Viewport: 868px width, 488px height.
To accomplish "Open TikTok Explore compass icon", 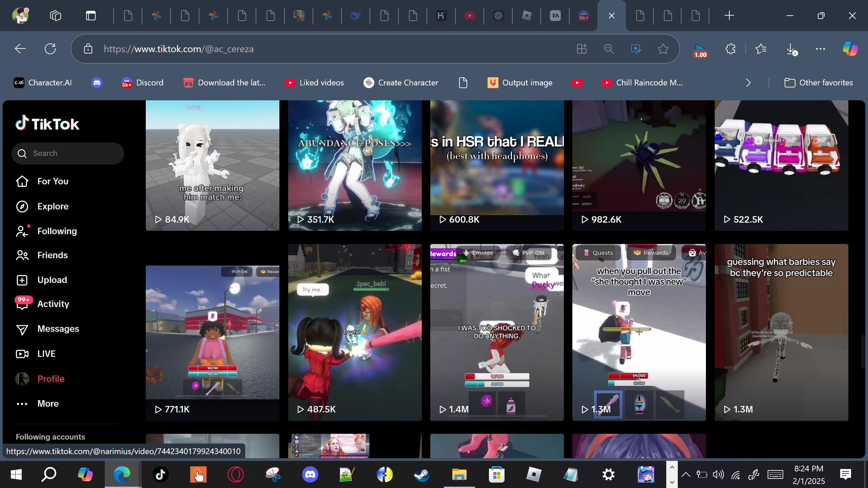I will 22,206.
